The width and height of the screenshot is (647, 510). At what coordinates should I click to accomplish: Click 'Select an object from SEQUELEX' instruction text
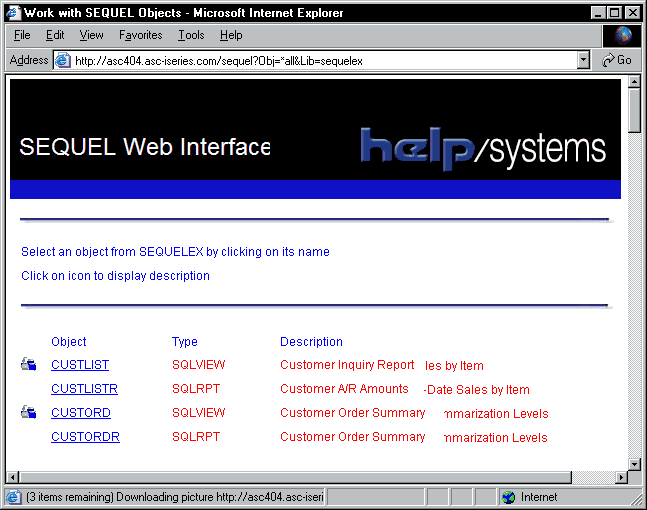175,252
